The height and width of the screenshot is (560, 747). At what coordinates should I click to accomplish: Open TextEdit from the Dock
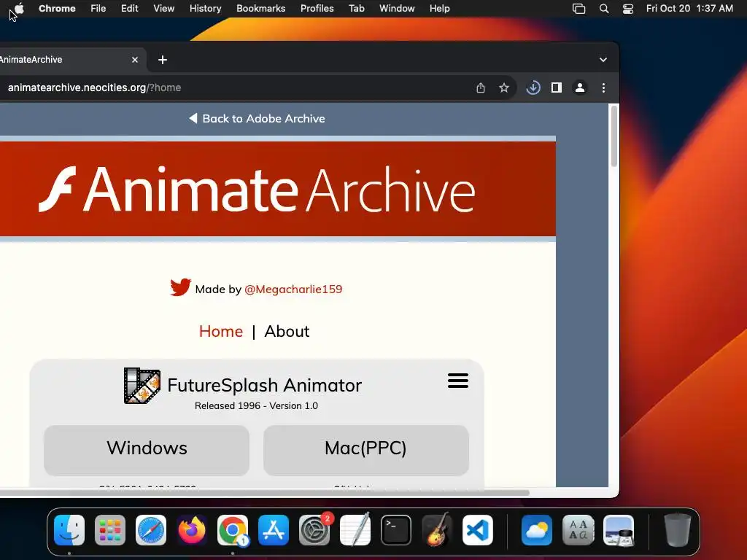(x=355, y=530)
